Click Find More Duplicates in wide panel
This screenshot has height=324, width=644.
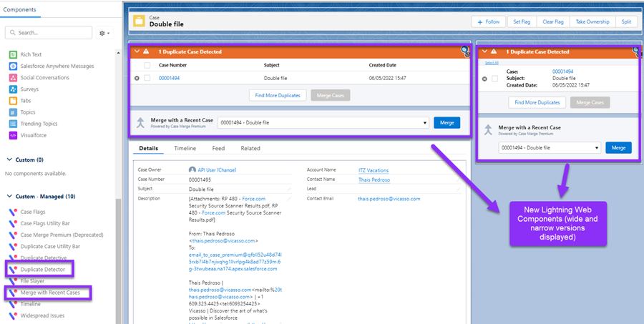278,95
